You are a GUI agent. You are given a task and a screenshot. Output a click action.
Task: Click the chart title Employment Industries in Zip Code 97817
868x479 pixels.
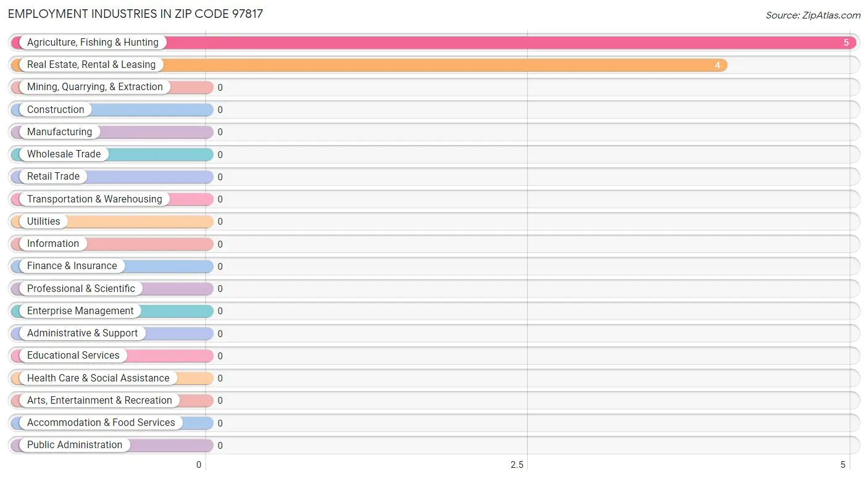pos(136,14)
